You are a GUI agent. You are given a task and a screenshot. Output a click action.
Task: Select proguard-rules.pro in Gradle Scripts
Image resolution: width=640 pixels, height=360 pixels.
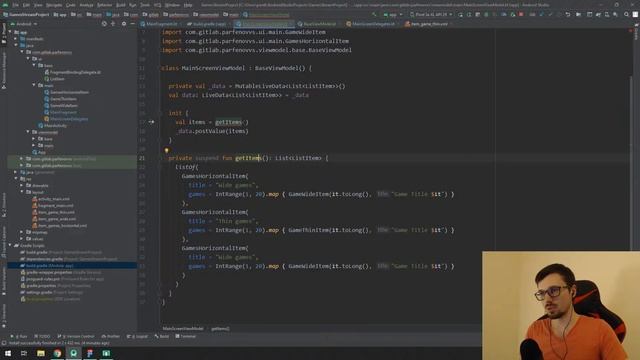tap(62, 279)
